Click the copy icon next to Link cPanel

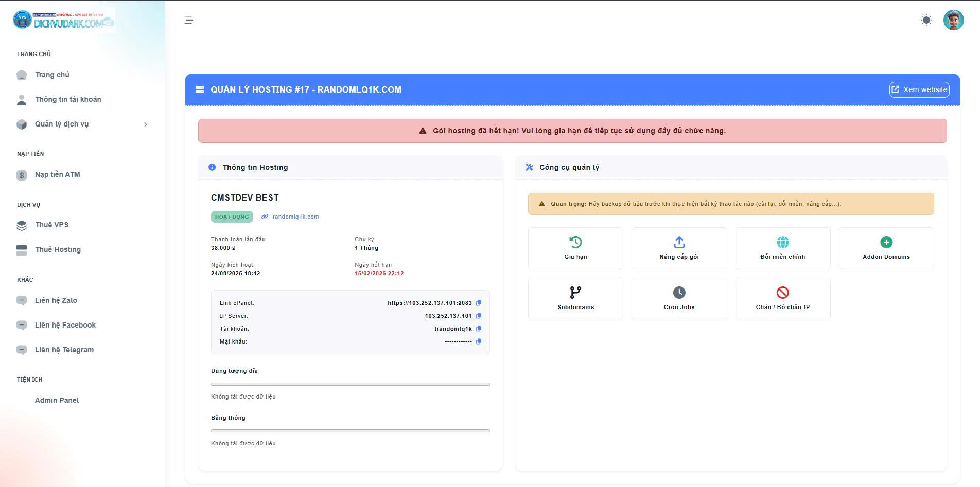[x=479, y=303]
